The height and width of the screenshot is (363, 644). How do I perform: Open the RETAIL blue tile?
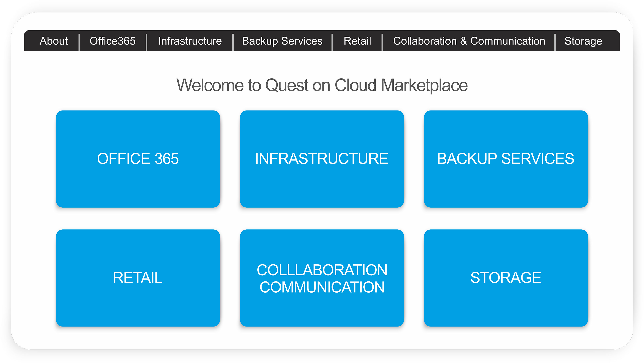point(138,278)
